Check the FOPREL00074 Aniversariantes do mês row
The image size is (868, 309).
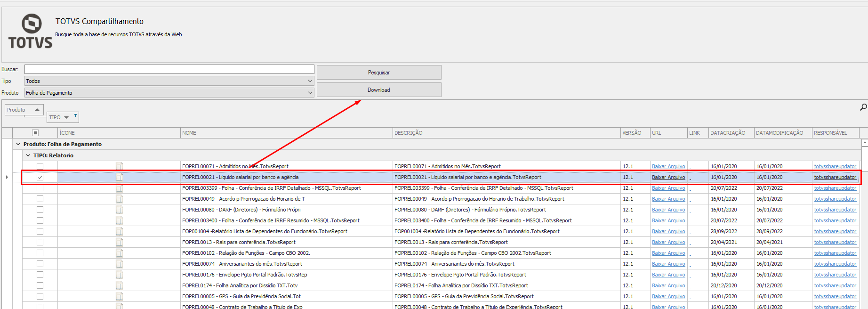pos(40,264)
